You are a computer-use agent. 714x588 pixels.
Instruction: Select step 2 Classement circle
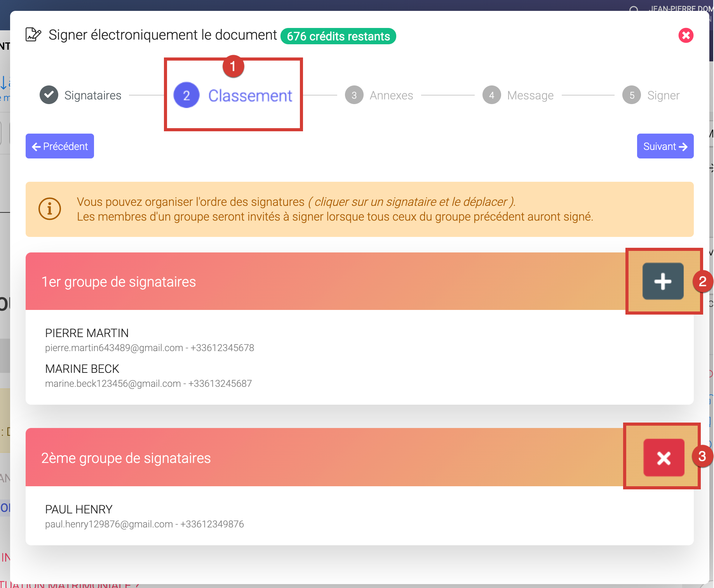coord(186,95)
